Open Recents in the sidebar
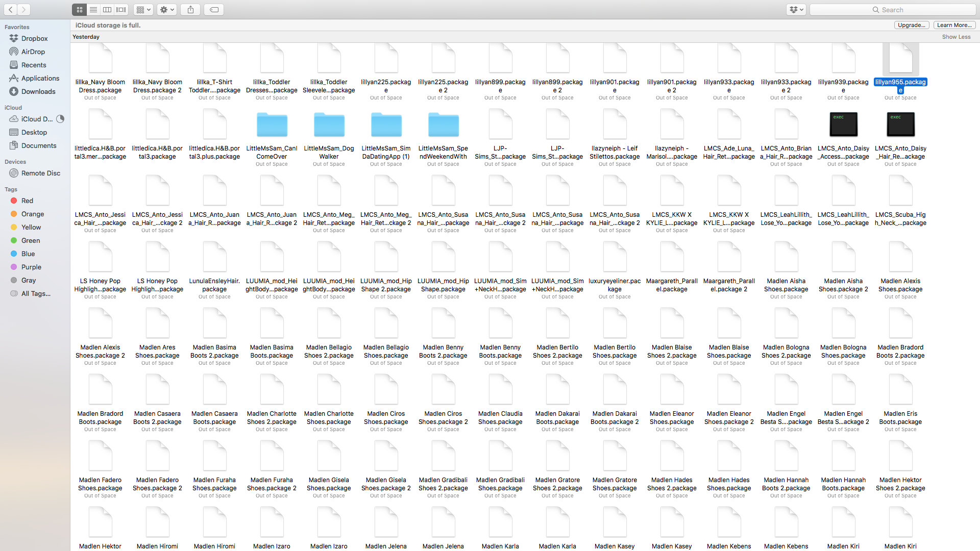This screenshot has height=551, width=980. [x=34, y=65]
